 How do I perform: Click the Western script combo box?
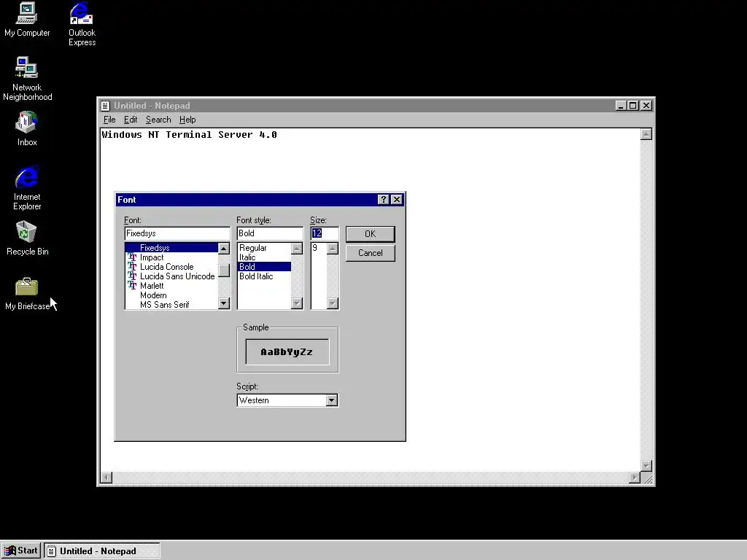pyautogui.click(x=287, y=400)
